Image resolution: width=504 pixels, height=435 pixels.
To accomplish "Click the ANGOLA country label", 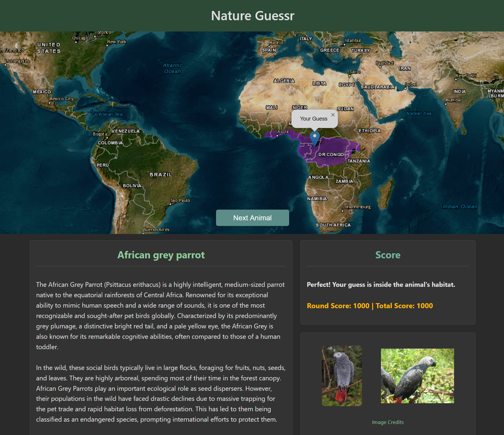I will [x=318, y=177].
